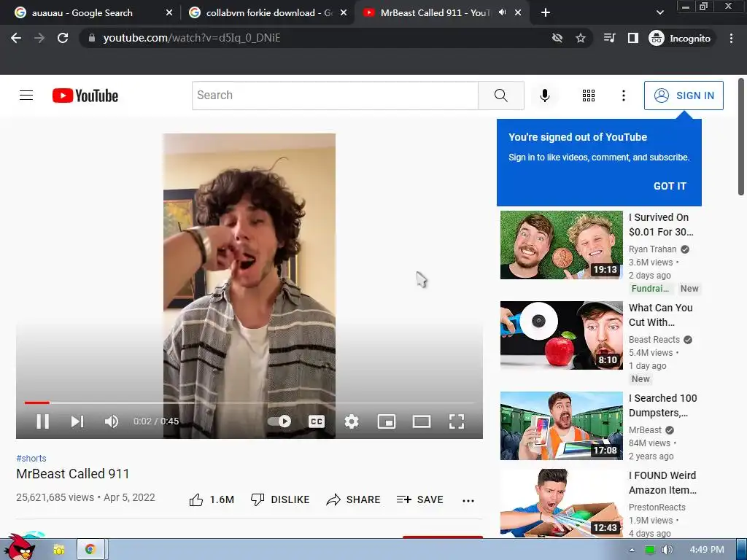Click the taskbar clock 4:49 PM
The image size is (747, 560).
point(707,550)
